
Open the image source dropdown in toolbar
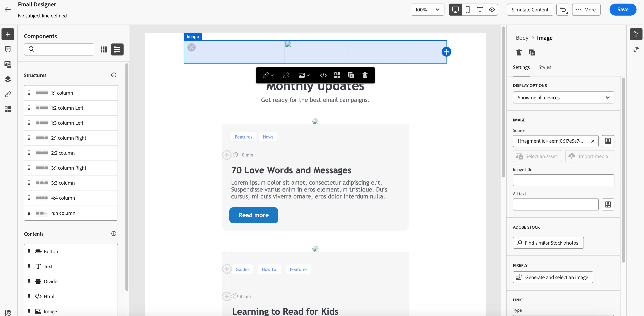(304, 75)
